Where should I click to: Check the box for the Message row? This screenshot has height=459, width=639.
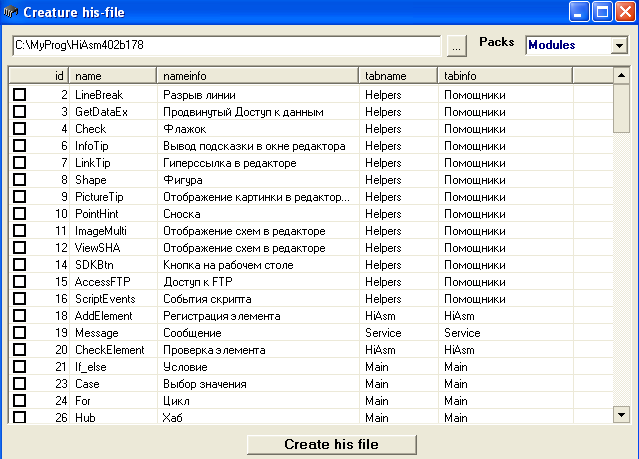[19, 333]
